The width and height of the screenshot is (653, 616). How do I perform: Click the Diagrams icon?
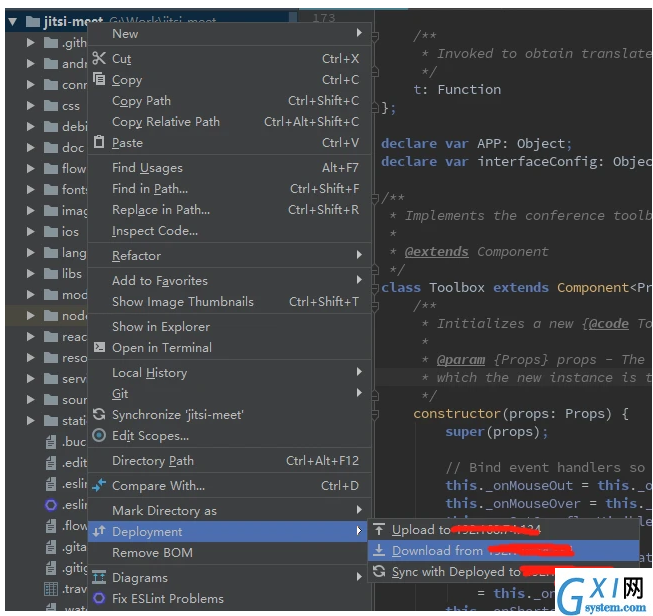(99, 577)
